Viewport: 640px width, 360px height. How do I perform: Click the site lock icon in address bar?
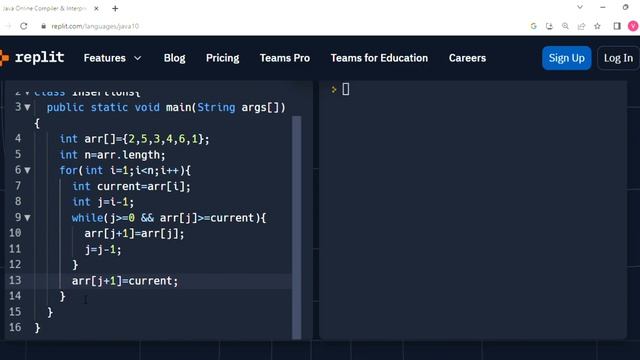click(43, 26)
